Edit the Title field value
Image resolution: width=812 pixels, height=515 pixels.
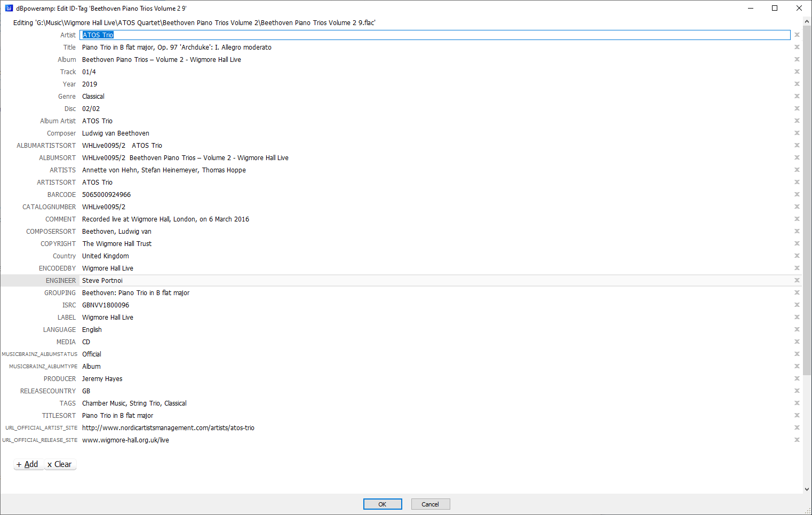pos(177,47)
